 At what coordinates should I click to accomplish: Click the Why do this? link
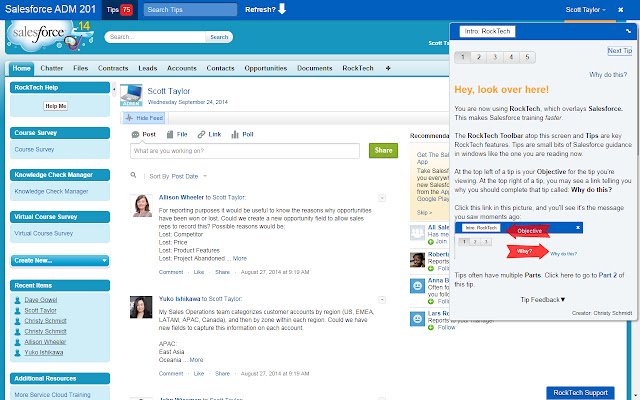[608, 75]
